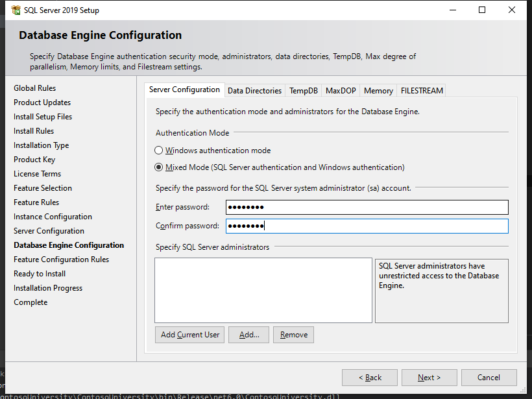
Task: Click the Confirm password field
Action: 367,226
